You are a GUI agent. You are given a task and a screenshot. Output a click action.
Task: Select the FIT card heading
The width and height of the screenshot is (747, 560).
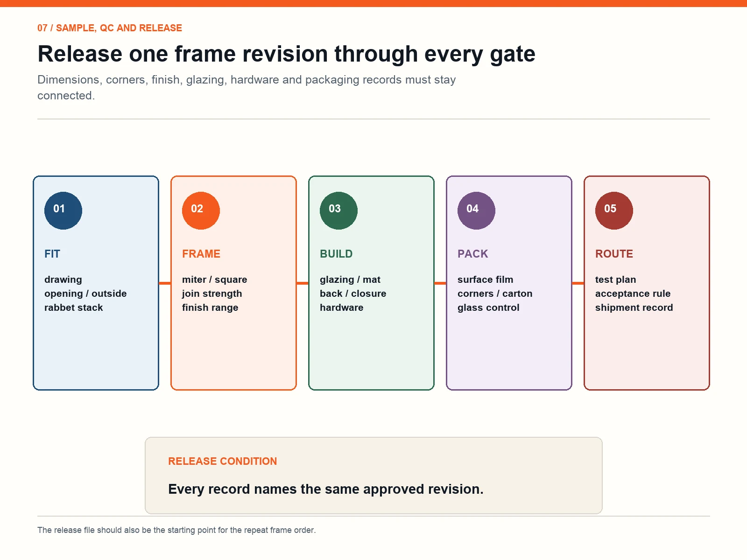click(52, 254)
